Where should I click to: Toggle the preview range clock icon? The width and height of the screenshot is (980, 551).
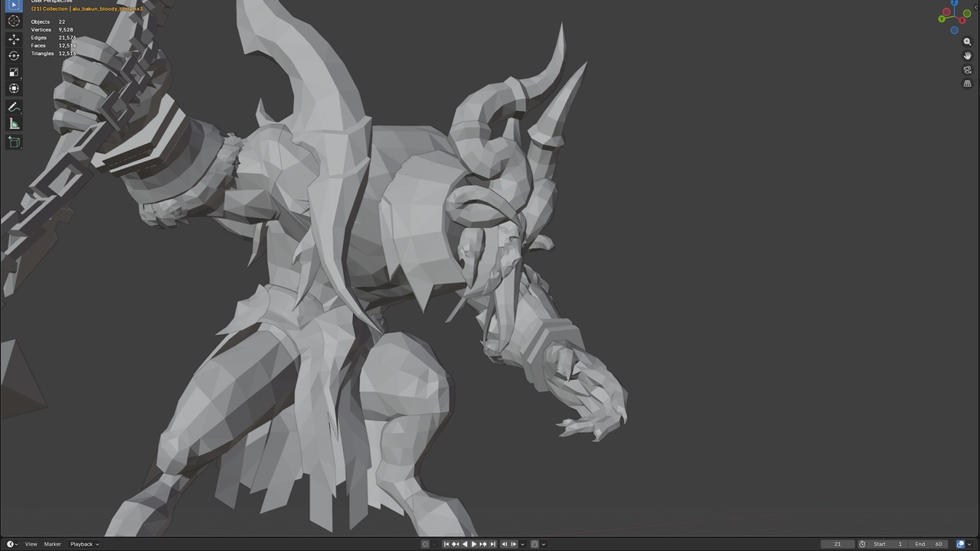click(x=863, y=544)
